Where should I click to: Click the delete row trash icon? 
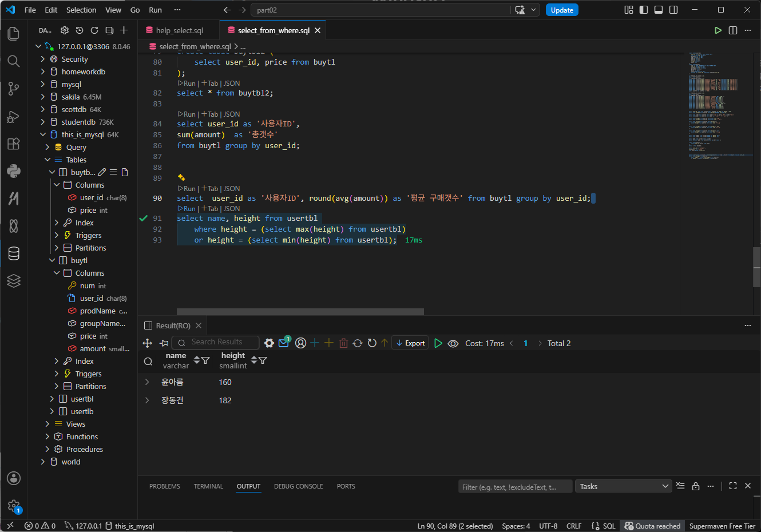(x=343, y=343)
